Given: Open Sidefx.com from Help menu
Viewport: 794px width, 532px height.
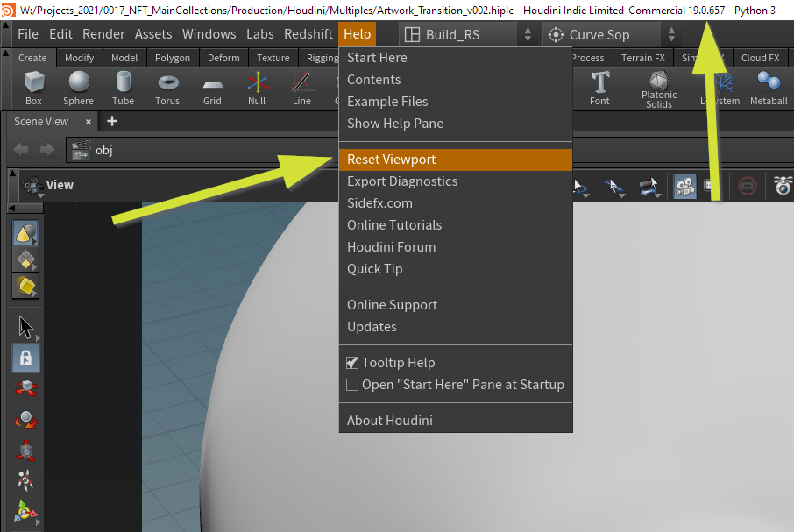Looking at the screenshot, I should click(456, 203).
